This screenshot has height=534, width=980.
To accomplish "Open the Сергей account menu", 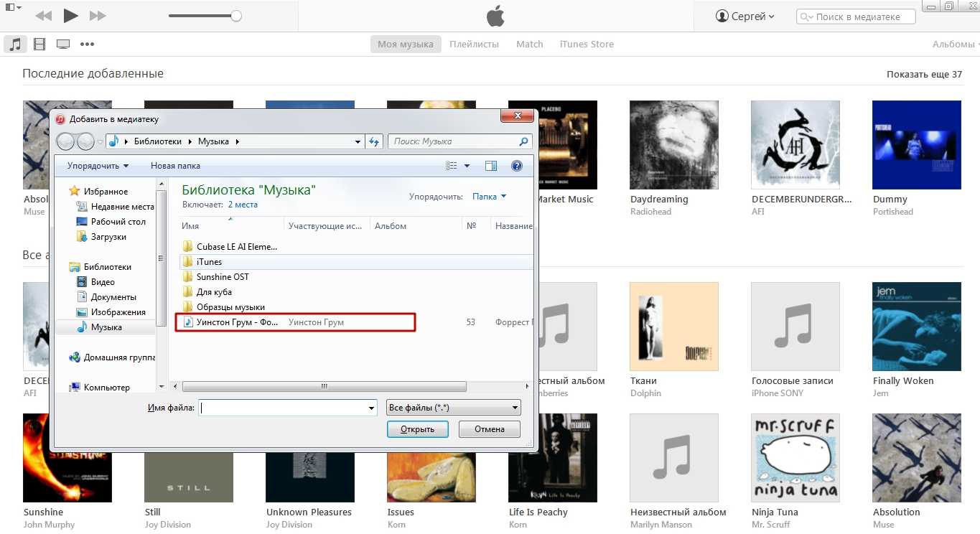I will click(746, 16).
